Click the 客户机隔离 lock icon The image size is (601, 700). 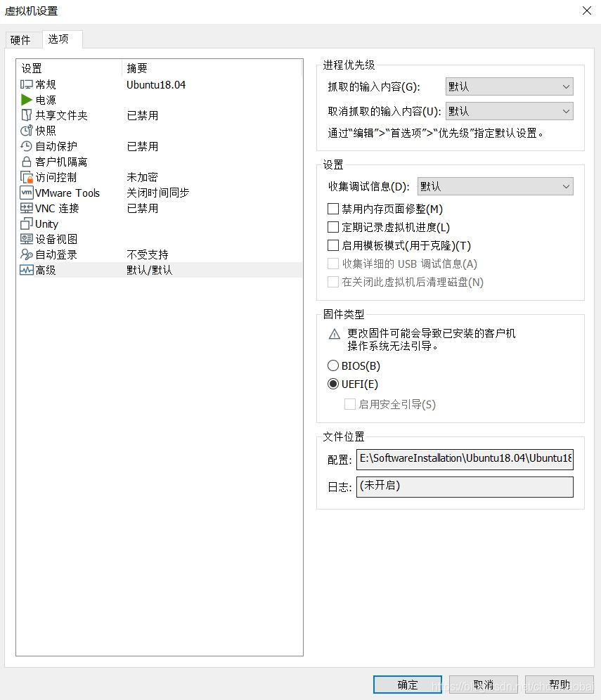pos(26,162)
